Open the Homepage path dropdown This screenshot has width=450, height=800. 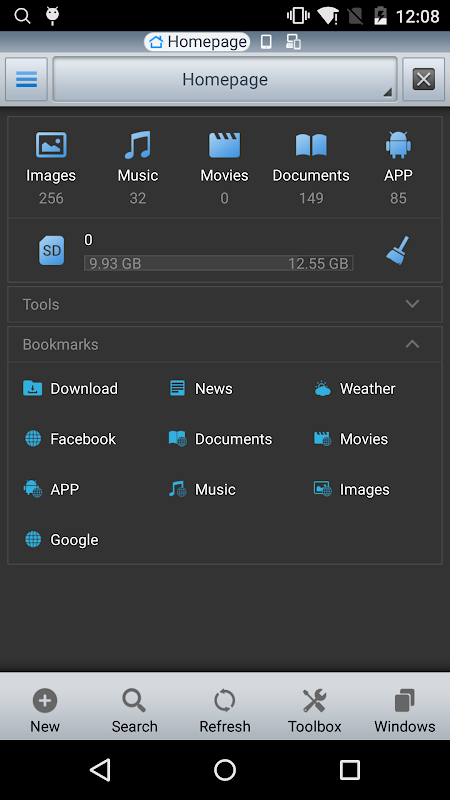[225, 79]
